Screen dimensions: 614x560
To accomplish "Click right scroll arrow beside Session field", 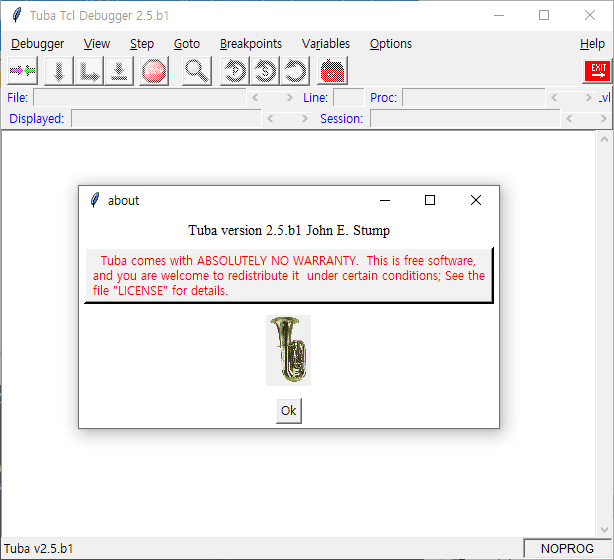I will click(604, 119).
